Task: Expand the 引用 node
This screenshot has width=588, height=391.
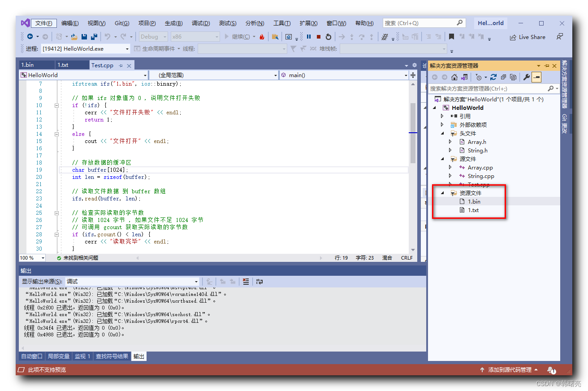Action: click(442, 116)
